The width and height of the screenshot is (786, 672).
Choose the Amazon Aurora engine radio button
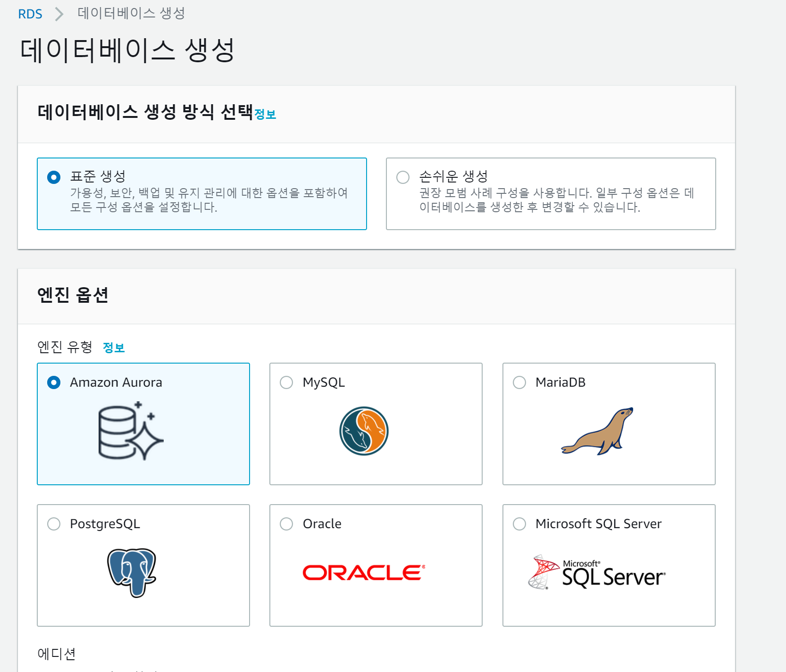54,382
